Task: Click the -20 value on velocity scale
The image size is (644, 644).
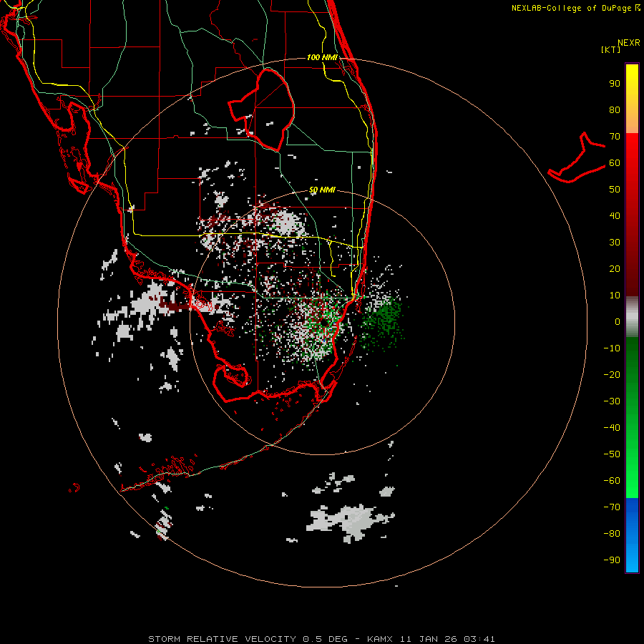Action: point(612,374)
